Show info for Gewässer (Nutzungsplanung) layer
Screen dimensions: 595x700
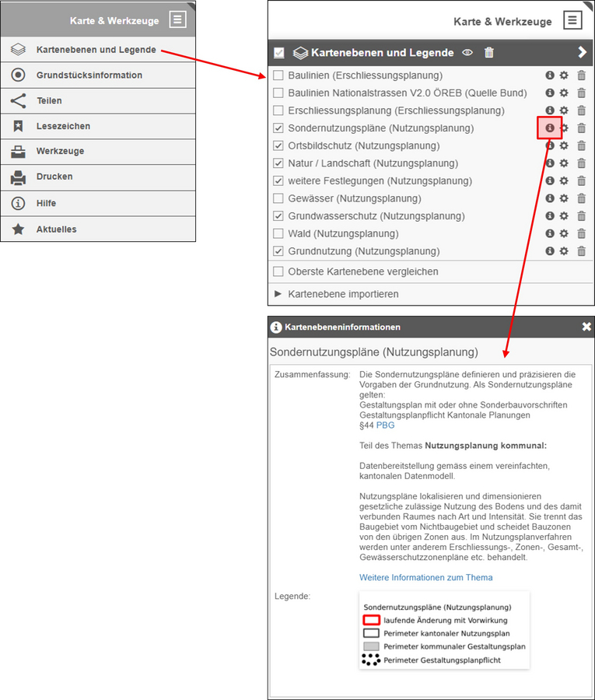click(549, 198)
